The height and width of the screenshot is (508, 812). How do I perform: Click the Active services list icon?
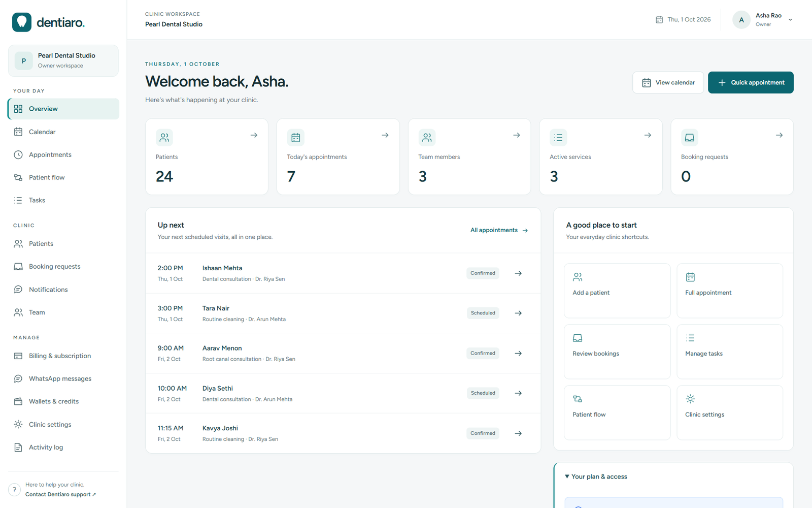click(x=558, y=138)
